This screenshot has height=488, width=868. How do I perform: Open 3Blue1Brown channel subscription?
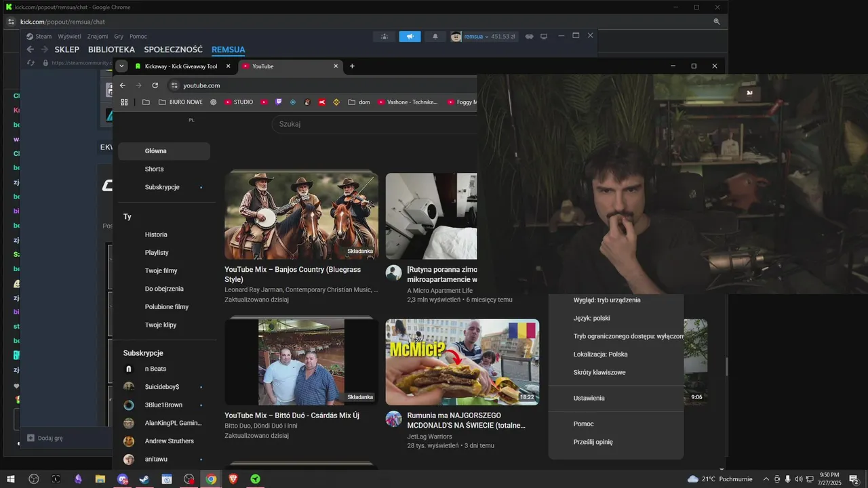[164, 405]
